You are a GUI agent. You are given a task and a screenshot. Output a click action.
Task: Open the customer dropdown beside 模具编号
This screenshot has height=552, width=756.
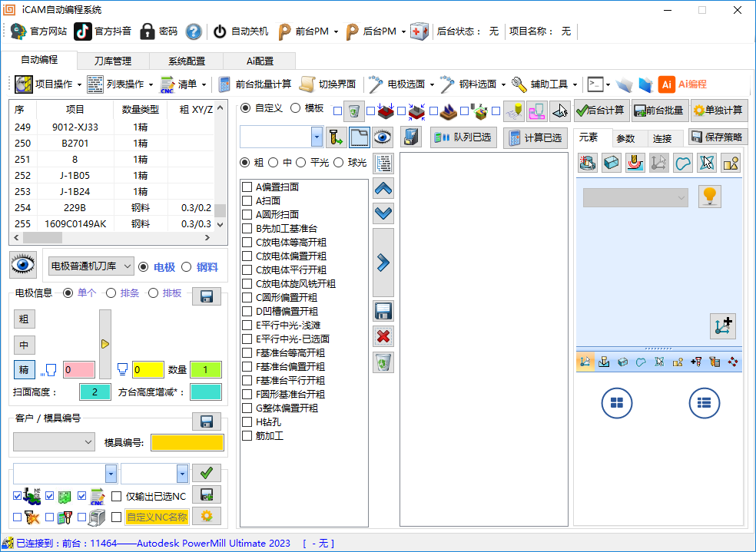coord(54,441)
